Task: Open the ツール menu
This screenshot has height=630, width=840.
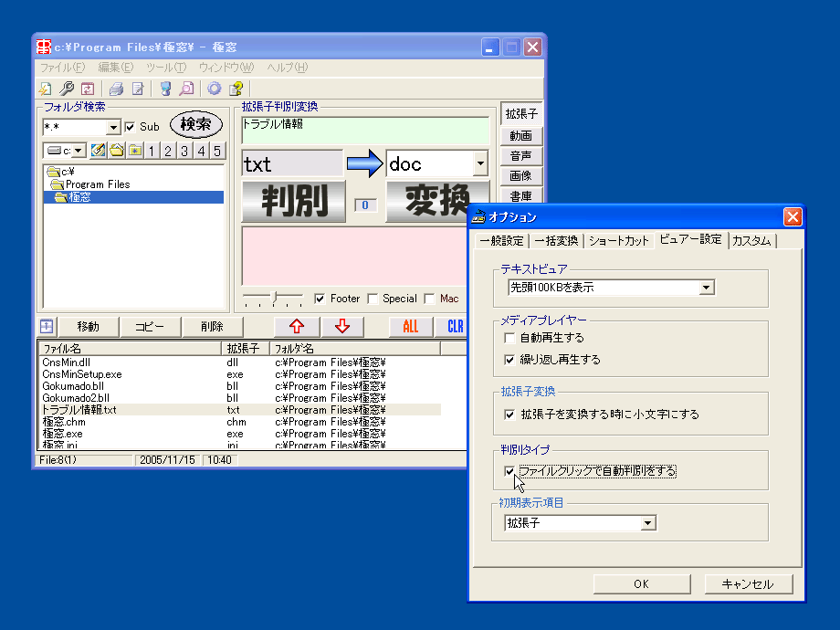Action: [x=164, y=68]
